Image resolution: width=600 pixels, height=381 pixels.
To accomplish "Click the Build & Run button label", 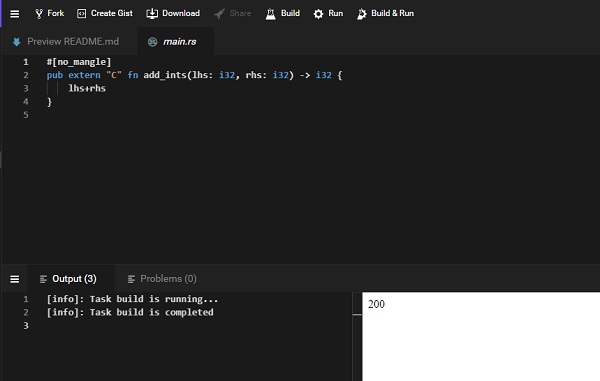I will [x=393, y=13].
